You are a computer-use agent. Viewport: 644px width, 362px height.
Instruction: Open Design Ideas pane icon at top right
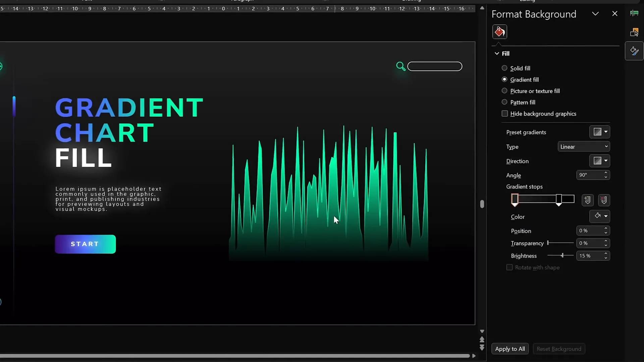click(634, 13)
